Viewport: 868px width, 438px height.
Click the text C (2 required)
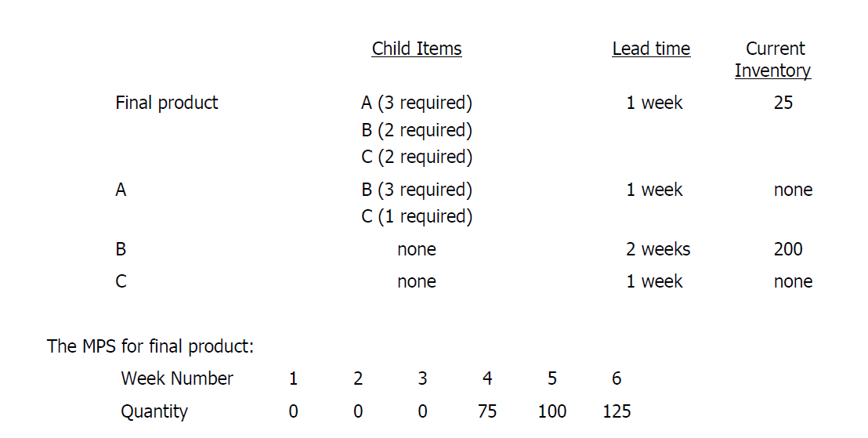(416, 157)
